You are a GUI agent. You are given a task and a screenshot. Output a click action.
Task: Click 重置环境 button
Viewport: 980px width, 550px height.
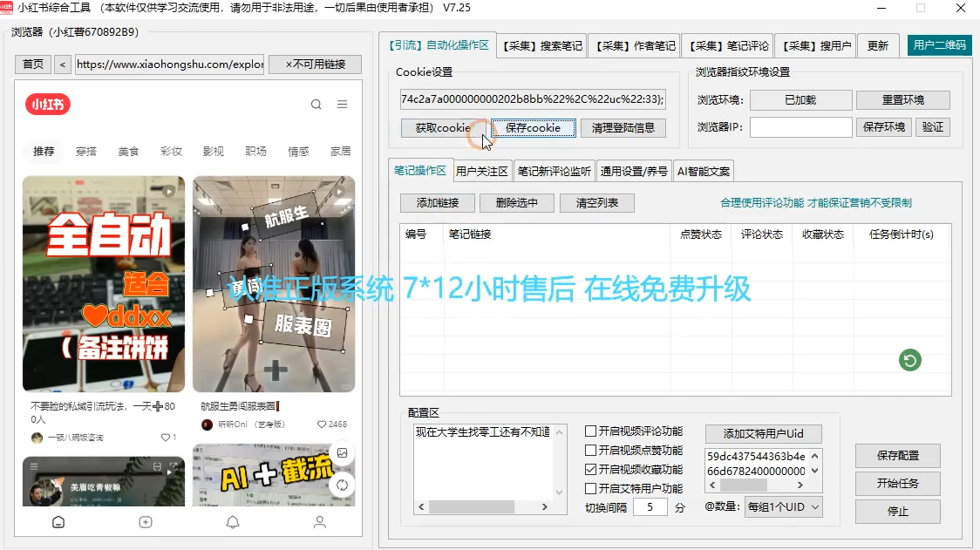click(902, 100)
